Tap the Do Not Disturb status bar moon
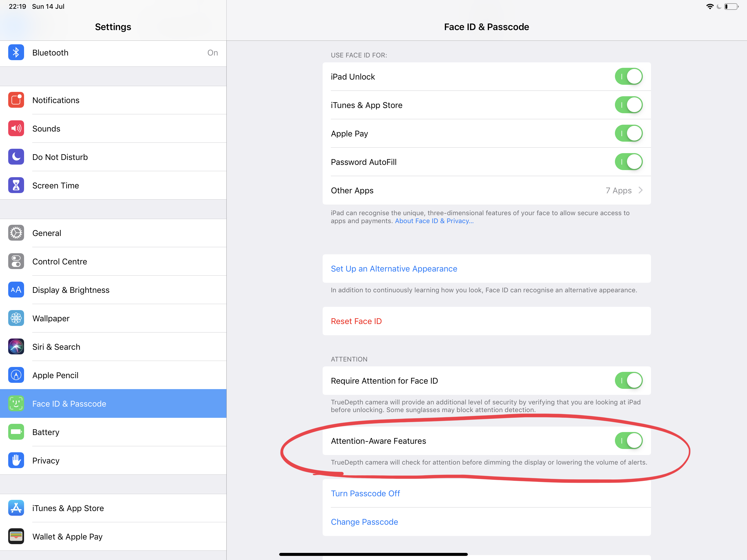The image size is (747, 560). point(719,6)
